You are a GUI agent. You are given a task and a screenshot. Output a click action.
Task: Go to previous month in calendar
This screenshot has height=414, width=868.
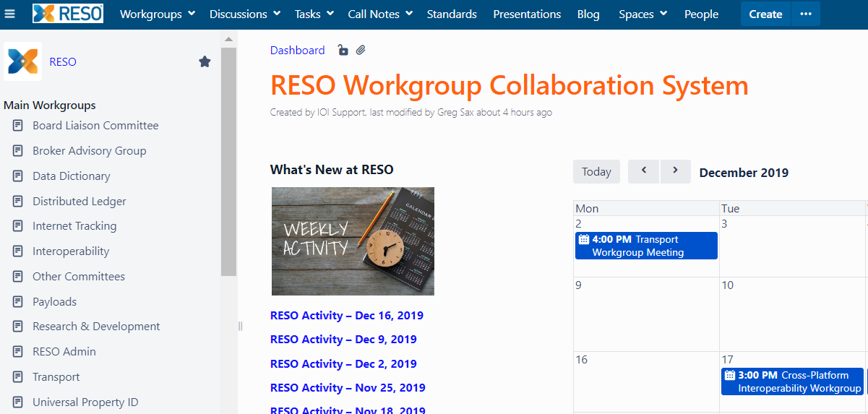tap(643, 171)
